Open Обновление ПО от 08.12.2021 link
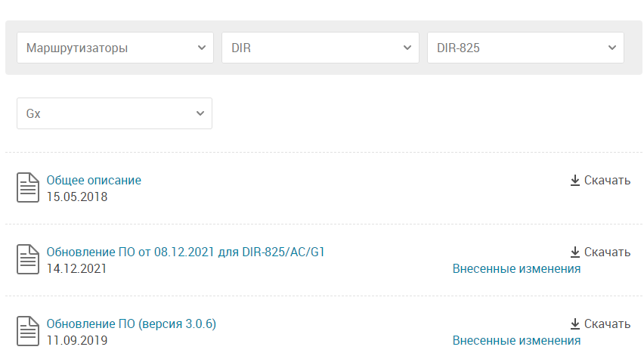 coord(185,252)
